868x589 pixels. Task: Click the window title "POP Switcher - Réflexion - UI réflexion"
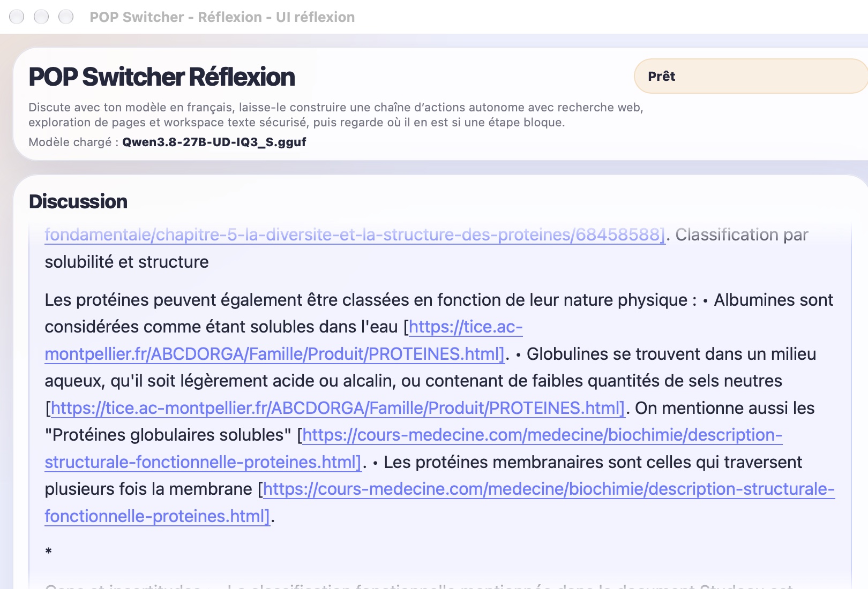222,17
